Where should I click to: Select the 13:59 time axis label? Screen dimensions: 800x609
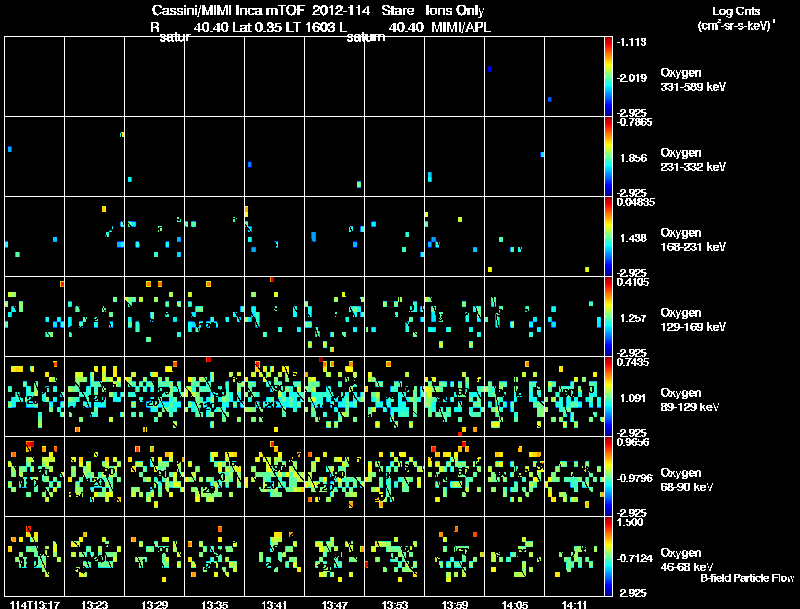[455, 604]
